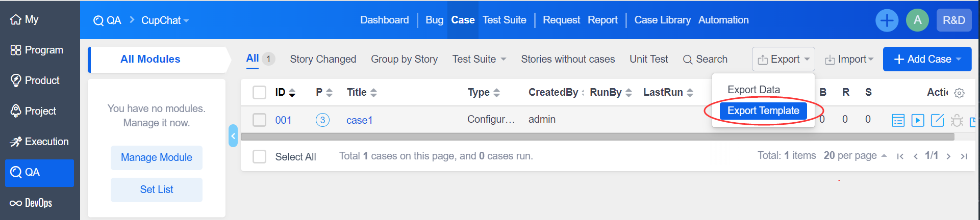This screenshot has width=980, height=220.
Task: Switch to the Test Suite nav tab
Action: click(x=504, y=20)
